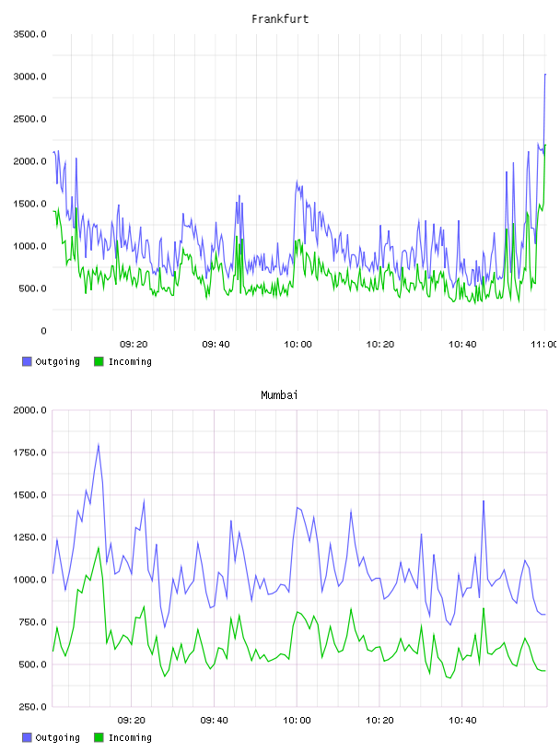
Task: Click the 1500.0 y-axis label on Frankfurt chart
Action: [x=29, y=204]
